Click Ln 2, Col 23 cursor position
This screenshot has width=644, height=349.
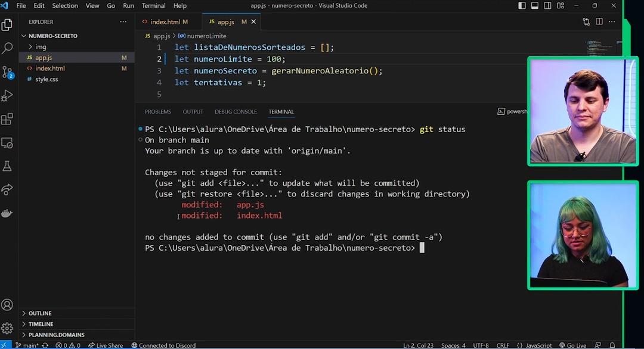tap(418, 345)
